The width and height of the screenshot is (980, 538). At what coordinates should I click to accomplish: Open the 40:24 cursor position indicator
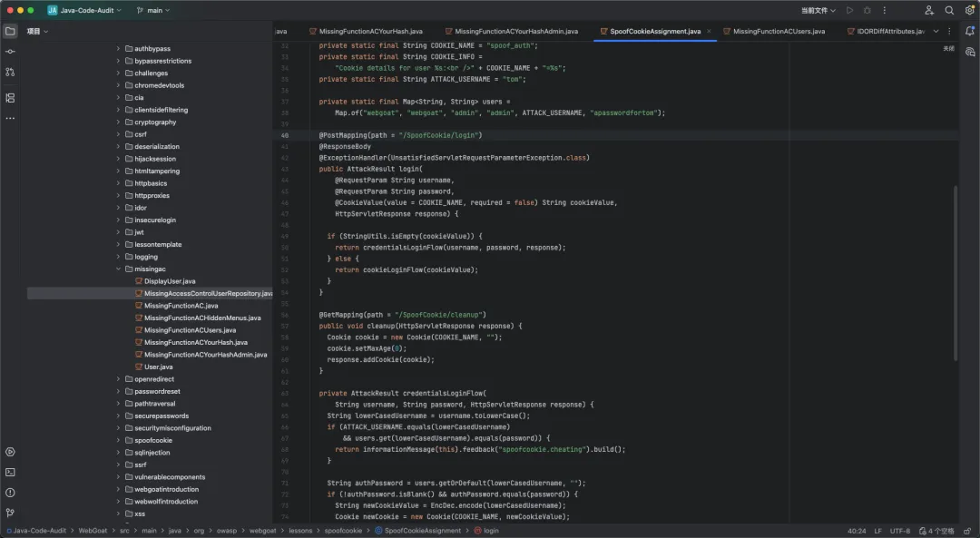coord(857,531)
